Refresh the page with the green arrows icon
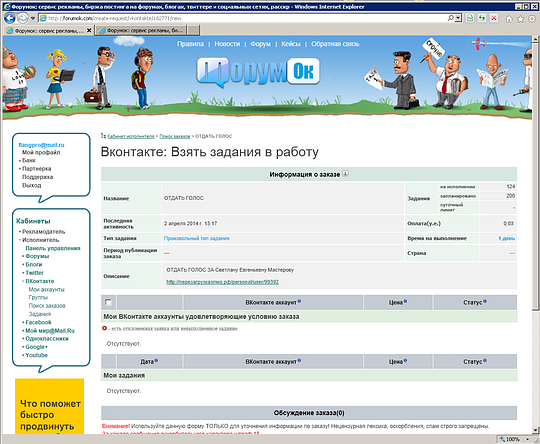The width and height of the screenshot is (540, 444). tap(482, 18)
